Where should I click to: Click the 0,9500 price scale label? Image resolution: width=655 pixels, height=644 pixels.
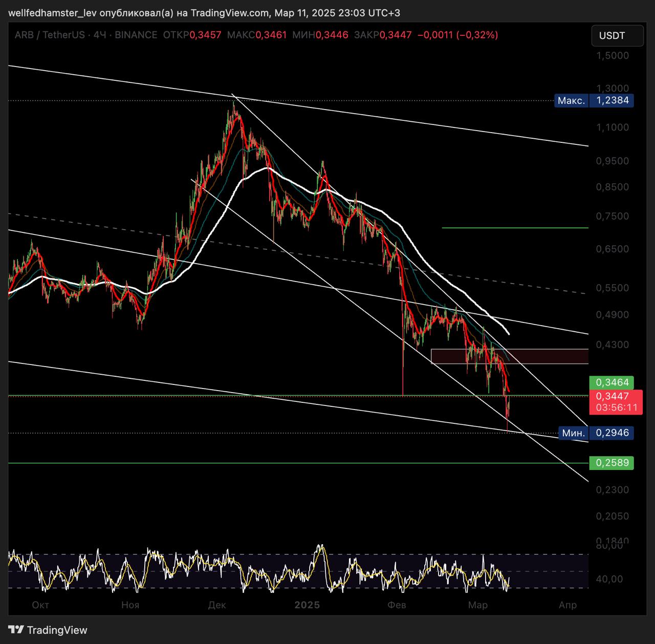(x=613, y=161)
